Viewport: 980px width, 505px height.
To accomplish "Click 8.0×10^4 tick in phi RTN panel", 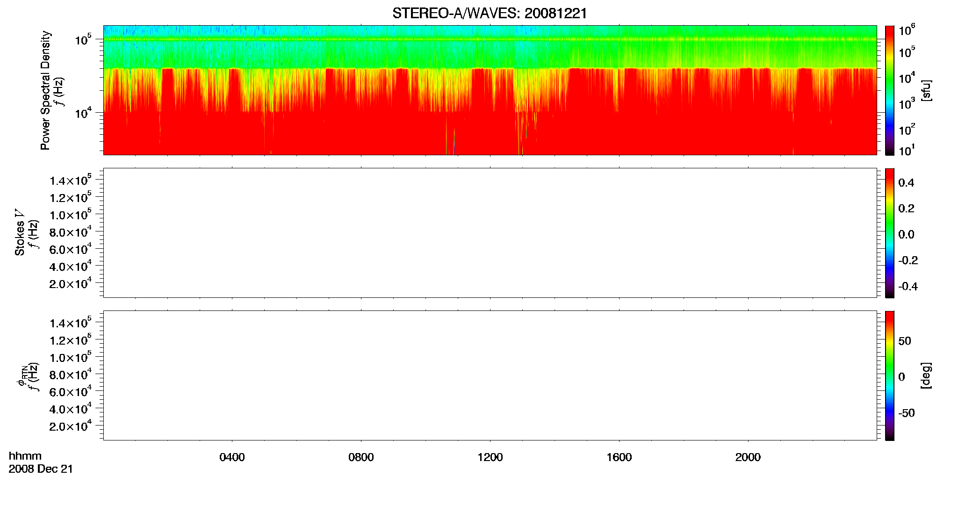I will click(71, 374).
